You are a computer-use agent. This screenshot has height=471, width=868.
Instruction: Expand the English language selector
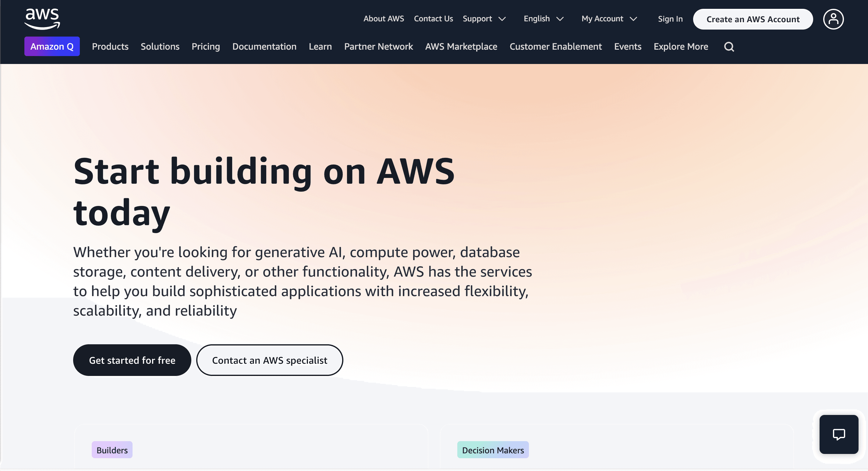click(x=544, y=19)
